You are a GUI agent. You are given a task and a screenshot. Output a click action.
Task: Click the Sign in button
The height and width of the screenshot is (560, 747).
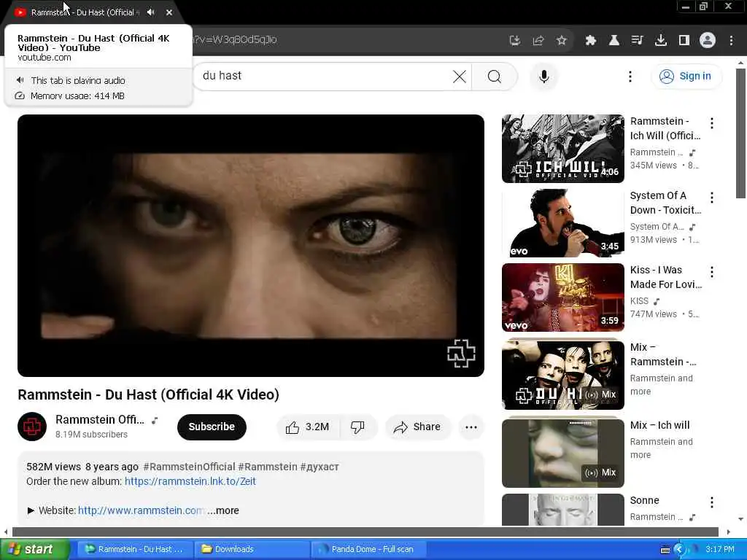686,76
